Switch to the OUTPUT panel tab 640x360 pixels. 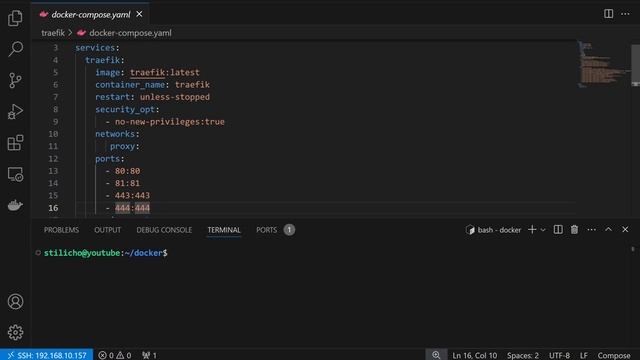(x=107, y=230)
